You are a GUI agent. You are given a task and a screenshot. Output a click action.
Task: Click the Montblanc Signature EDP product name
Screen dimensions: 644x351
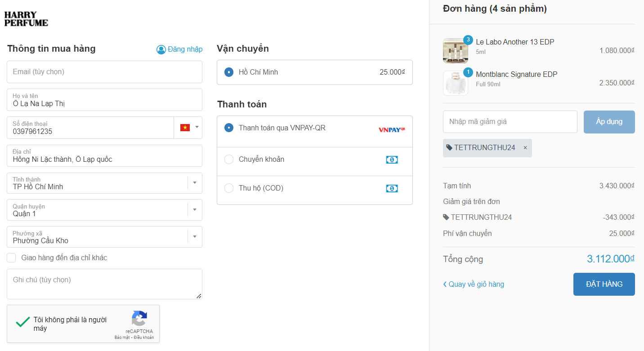point(517,75)
